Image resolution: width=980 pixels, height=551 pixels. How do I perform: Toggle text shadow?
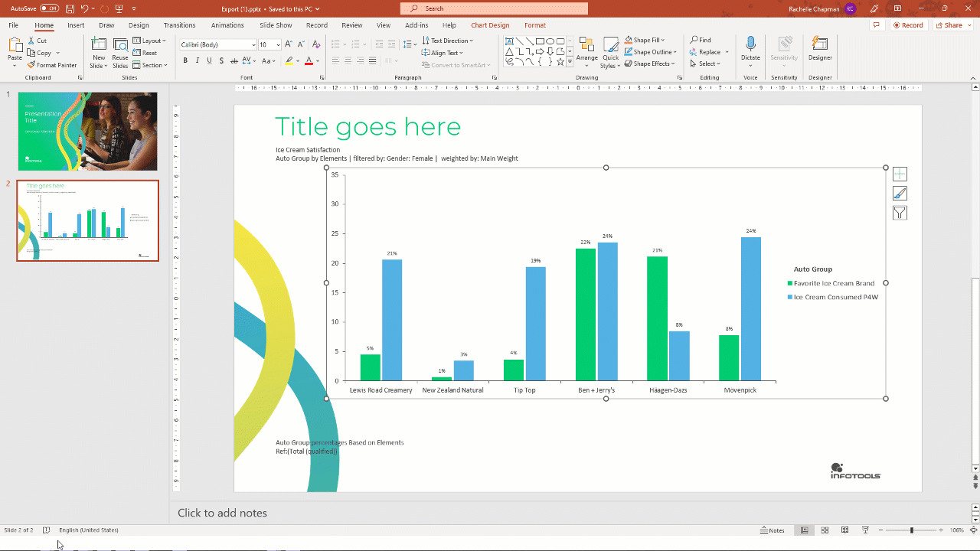tap(221, 60)
